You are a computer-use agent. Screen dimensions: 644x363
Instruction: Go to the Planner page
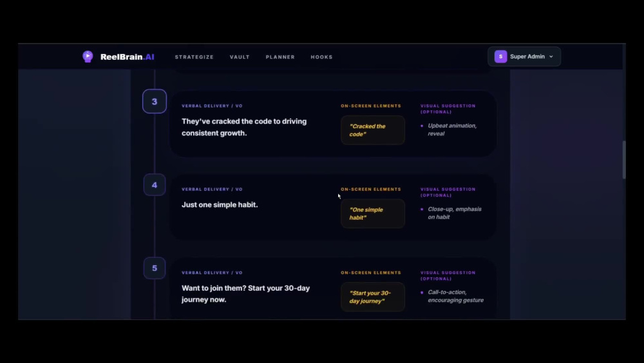[280, 57]
